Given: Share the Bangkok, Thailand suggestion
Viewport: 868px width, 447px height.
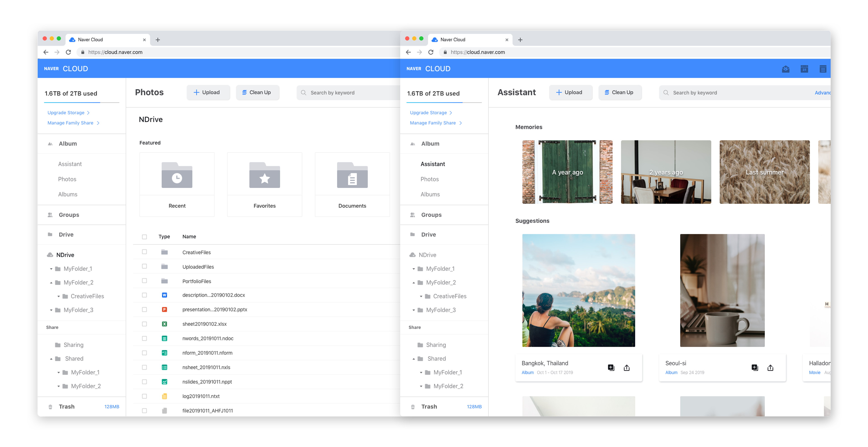Looking at the screenshot, I should [x=626, y=367].
